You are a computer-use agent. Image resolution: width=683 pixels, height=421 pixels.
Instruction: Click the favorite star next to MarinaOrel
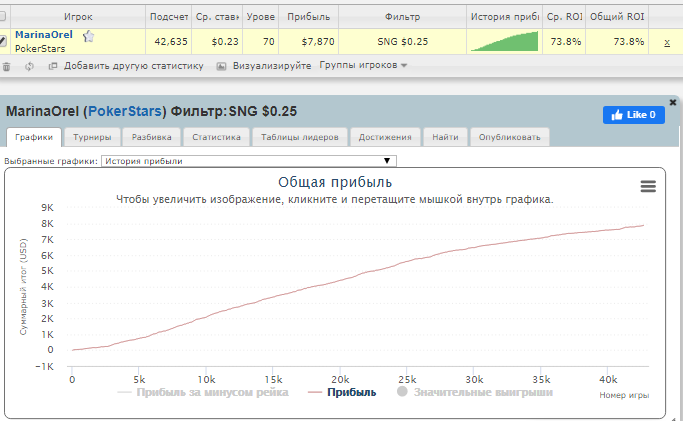pos(88,36)
